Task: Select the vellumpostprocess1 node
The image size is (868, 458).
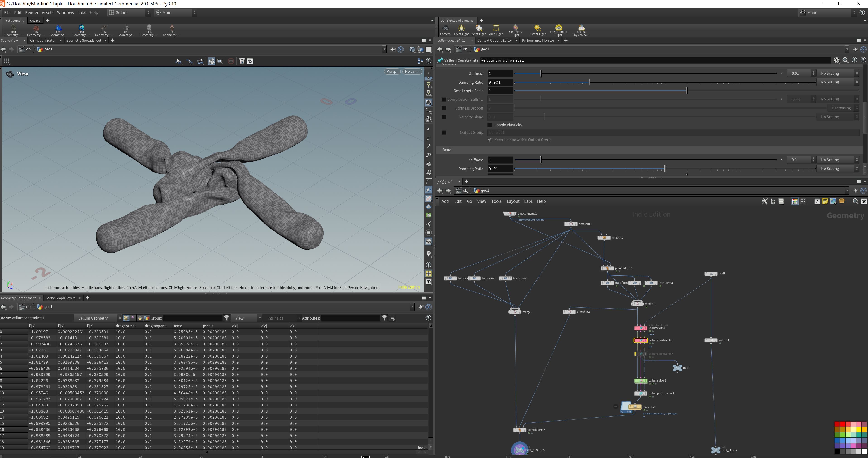Action: 640,394
